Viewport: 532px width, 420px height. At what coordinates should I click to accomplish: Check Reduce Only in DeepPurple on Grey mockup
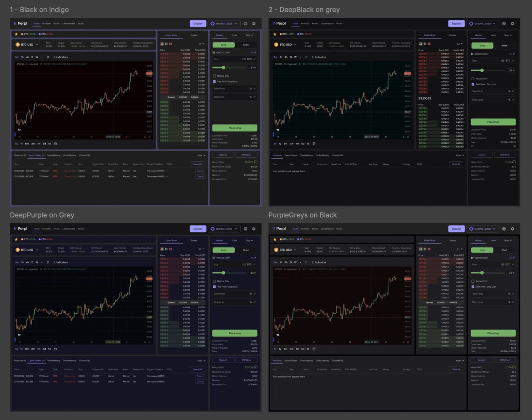click(x=214, y=281)
